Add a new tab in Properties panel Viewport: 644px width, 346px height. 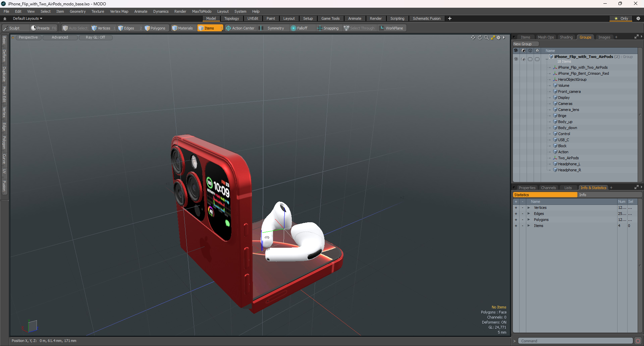pos(611,188)
